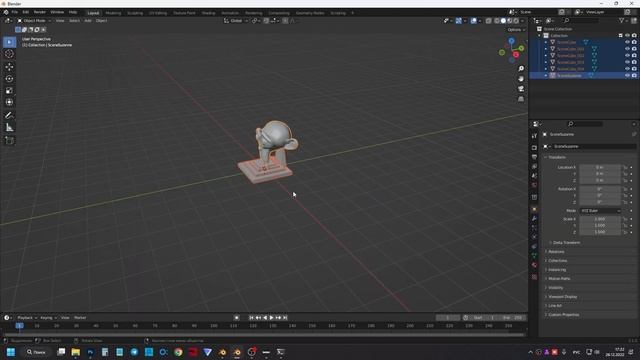Click the navigation gizmo Z axis

(511, 41)
